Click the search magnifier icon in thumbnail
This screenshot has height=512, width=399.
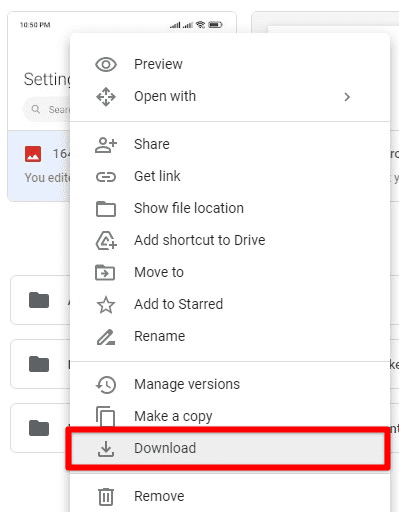[x=36, y=109]
